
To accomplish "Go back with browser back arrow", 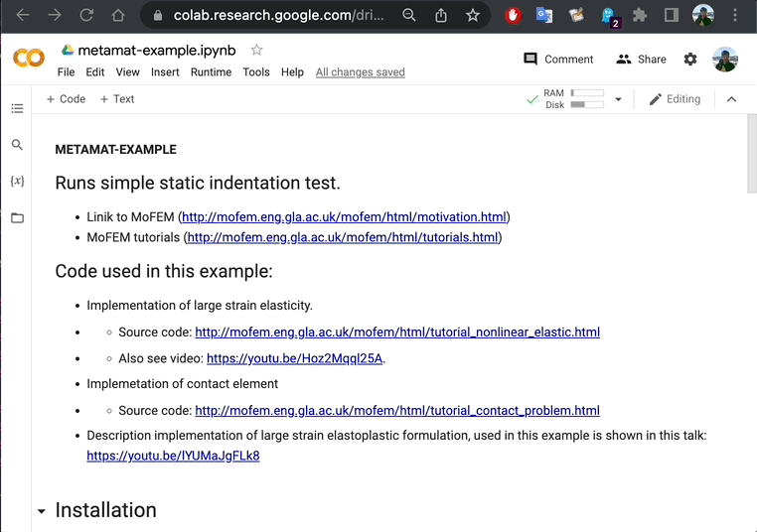I will (23, 16).
